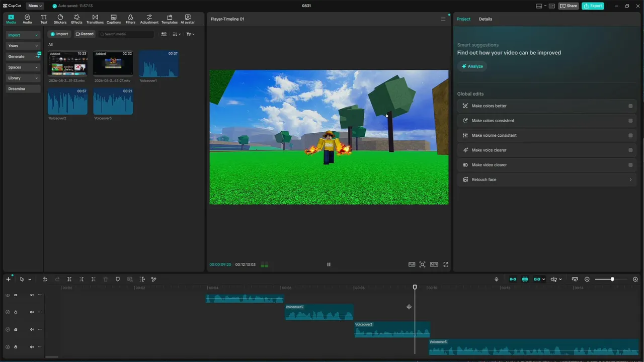Click the add track plus icon
Image resolution: width=644 pixels, height=362 pixels.
[8, 279]
